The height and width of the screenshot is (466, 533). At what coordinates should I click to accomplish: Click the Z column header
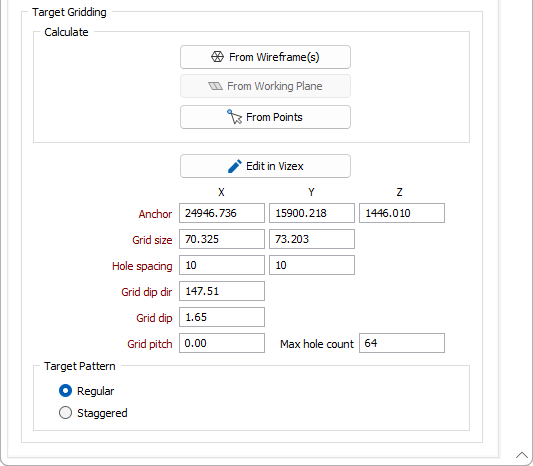[399, 192]
